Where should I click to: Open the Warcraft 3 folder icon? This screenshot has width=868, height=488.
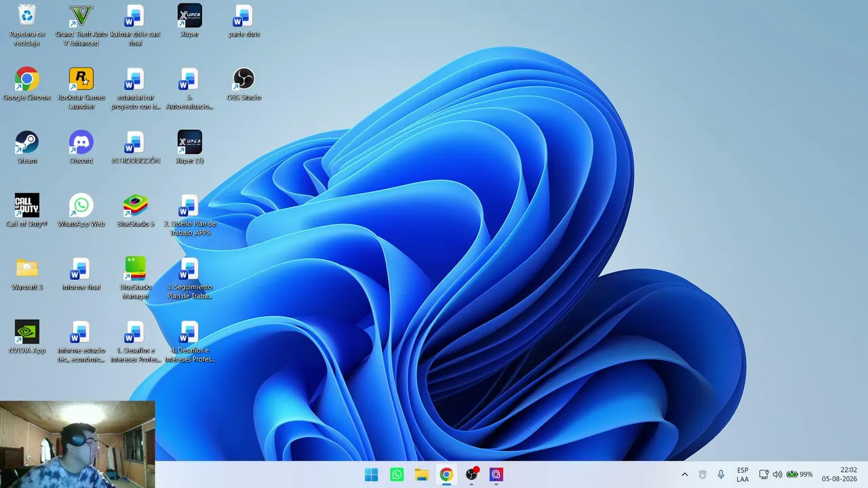[x=27, y=274]
